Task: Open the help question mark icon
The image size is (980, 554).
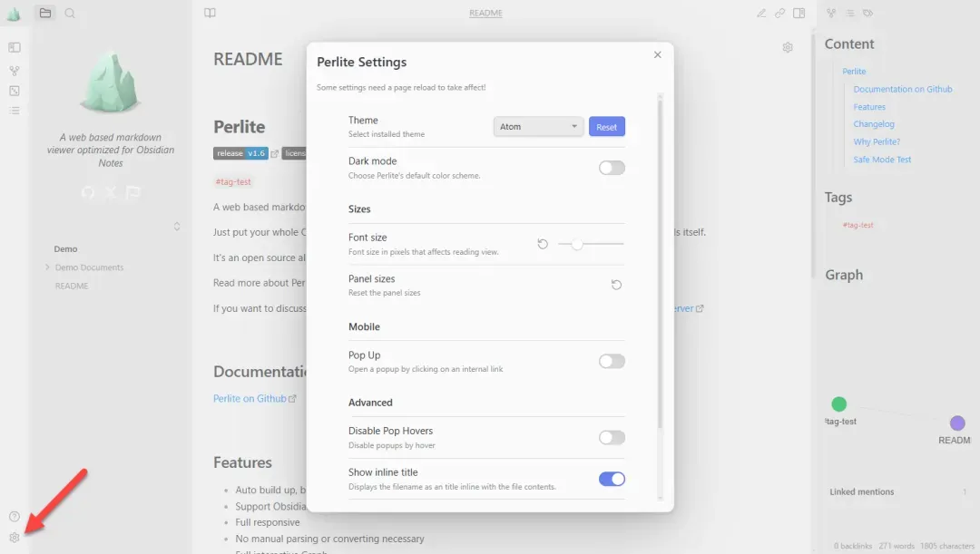Action: pyautogui.click(x=15, y=517)
